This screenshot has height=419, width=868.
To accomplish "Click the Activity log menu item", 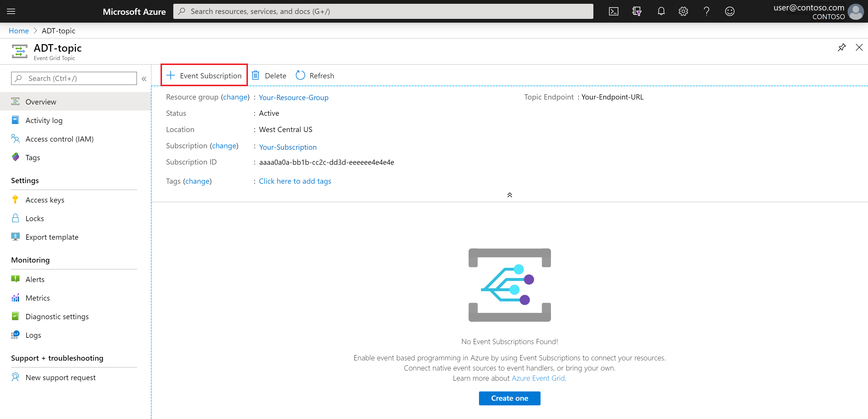I will tap(44, 120).
